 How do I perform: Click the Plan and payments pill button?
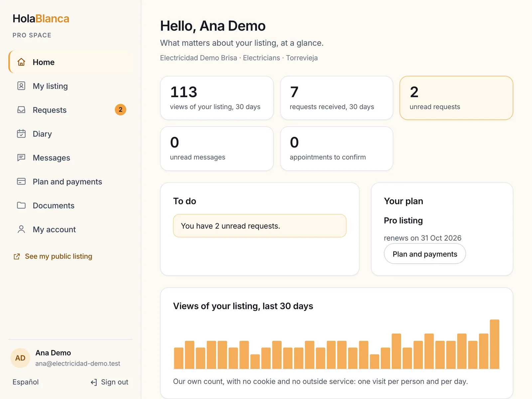(425, 254)
